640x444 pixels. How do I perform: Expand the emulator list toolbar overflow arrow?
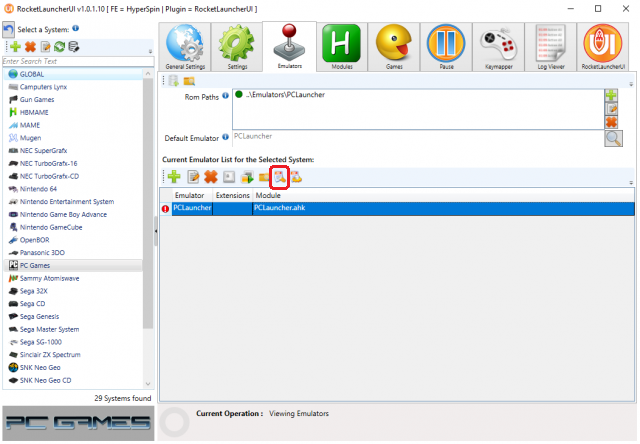click(x=631, y=183)
